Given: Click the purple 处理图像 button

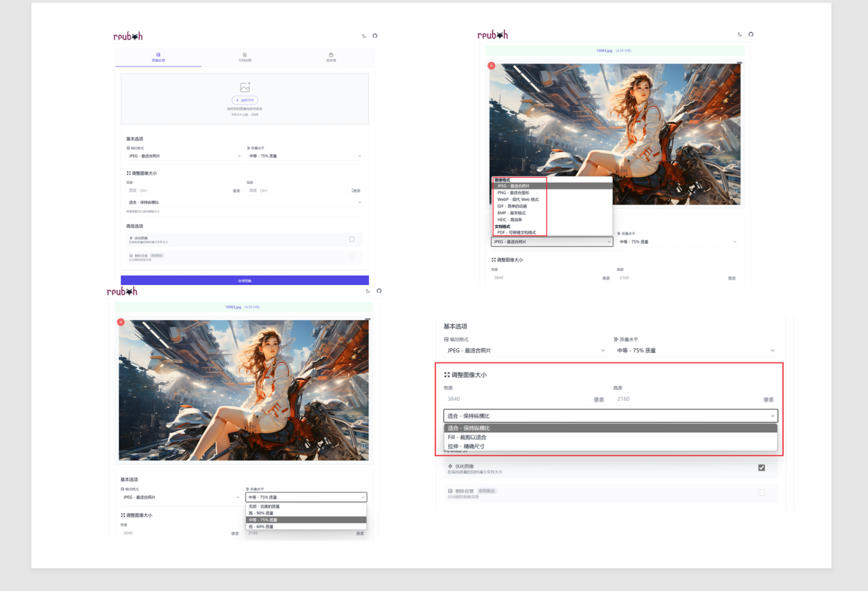Looking at the screenshot, I should point(245,280).
